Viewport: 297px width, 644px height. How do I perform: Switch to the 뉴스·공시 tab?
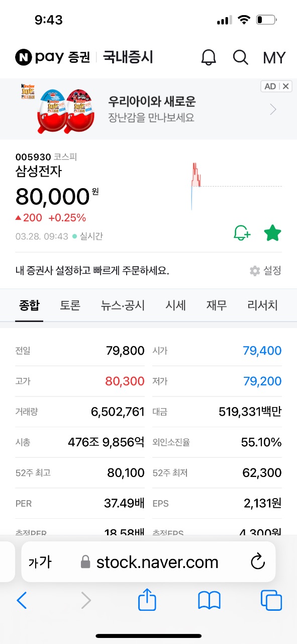[x=123, y=305]
